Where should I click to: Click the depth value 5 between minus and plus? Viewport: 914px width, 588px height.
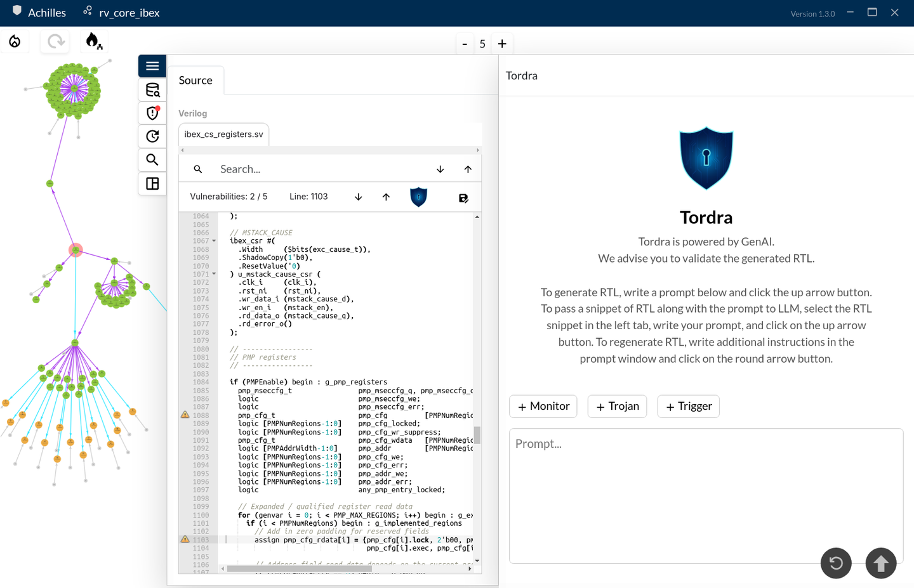pos(482,44)
